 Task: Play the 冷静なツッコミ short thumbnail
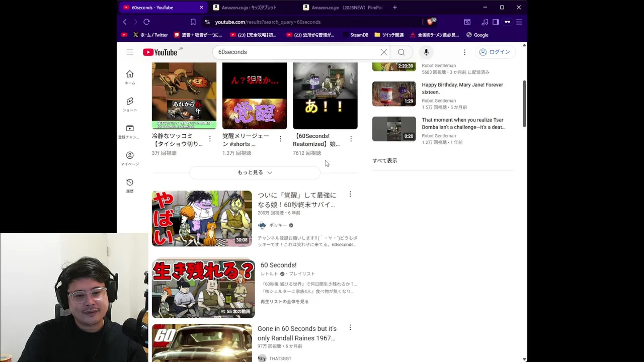(184, 96)
